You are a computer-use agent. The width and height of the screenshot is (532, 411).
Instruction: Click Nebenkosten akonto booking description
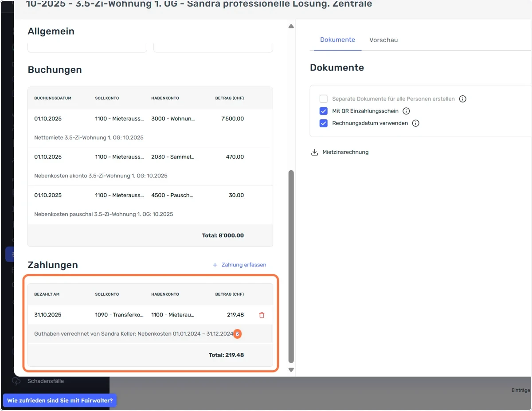point(101,176)
